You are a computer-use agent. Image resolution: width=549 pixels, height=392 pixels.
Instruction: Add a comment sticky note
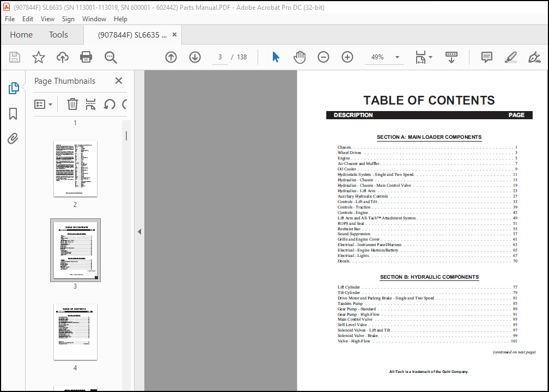487,57
